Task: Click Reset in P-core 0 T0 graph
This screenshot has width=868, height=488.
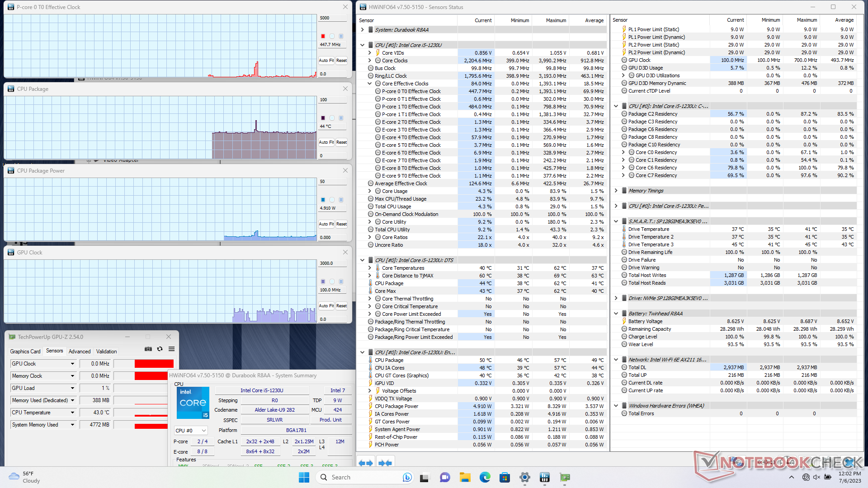Action: click(x=341, y=61)
